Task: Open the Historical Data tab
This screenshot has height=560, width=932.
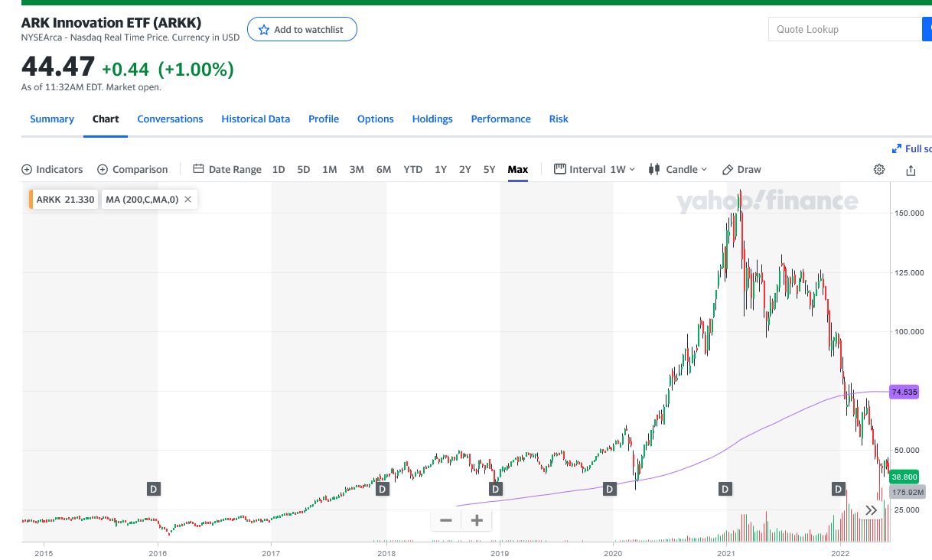Action: point(256,119)
